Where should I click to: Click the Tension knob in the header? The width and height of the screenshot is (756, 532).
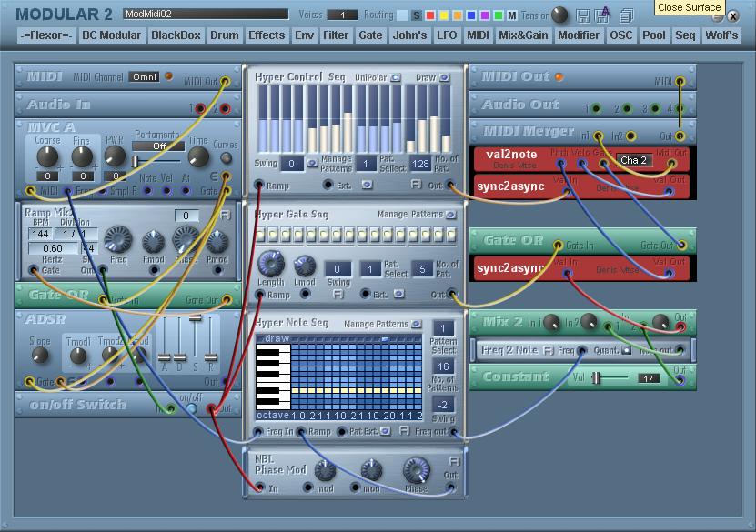pos(560,15)
